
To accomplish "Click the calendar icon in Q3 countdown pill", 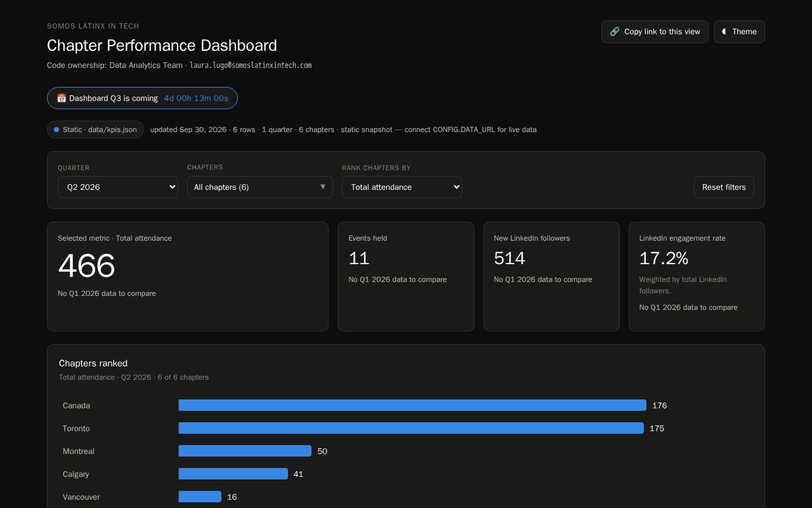I will click(62, 98).
